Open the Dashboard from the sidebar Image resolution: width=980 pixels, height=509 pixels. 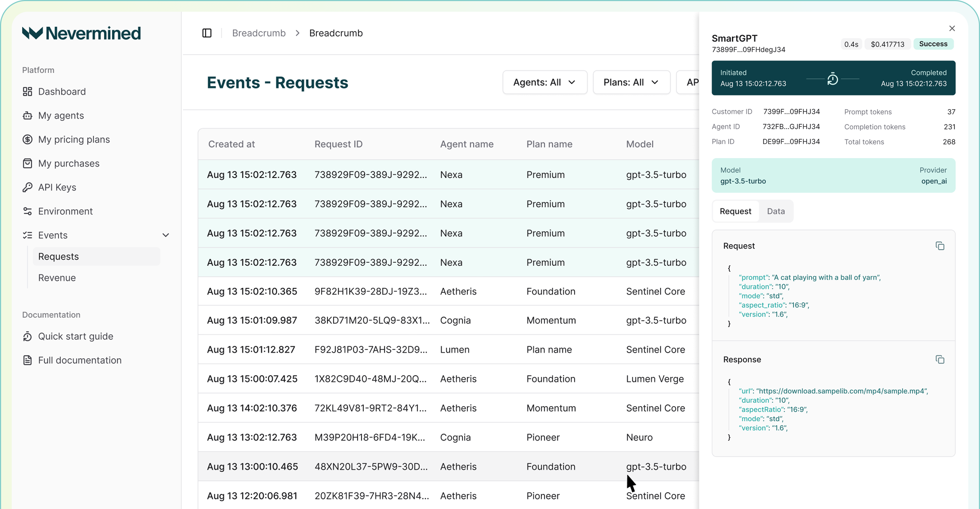(x=62, y=91)
